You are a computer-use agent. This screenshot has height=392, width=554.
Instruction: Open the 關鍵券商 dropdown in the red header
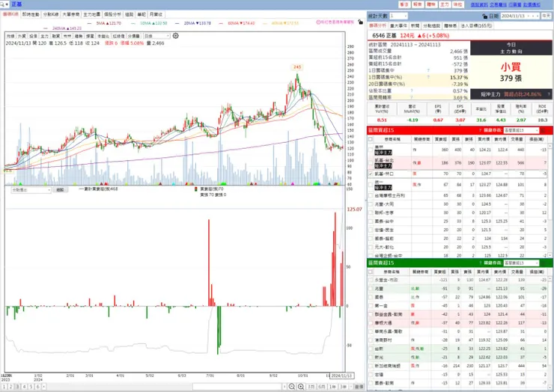click(521, 130)
